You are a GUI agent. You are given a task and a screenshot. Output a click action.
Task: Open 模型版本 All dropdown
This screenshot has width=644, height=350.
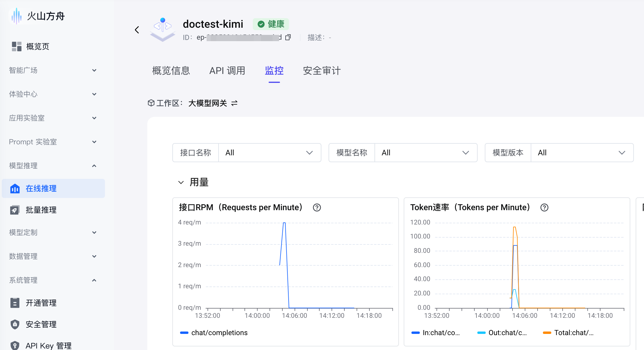coord(582,153)
